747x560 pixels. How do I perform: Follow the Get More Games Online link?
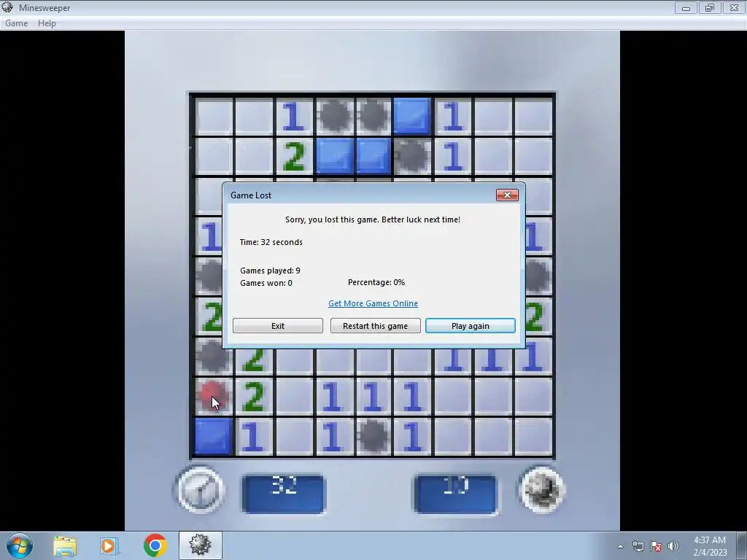tap(373, 303)
